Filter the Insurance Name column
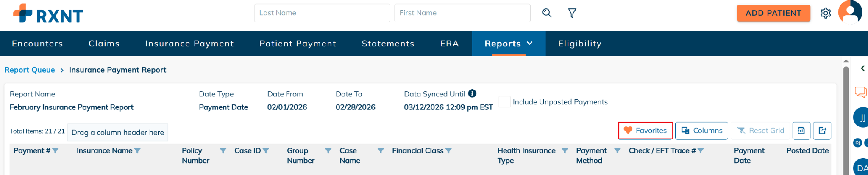This screenshot has height=175, width=868. (x=137, y=151)
